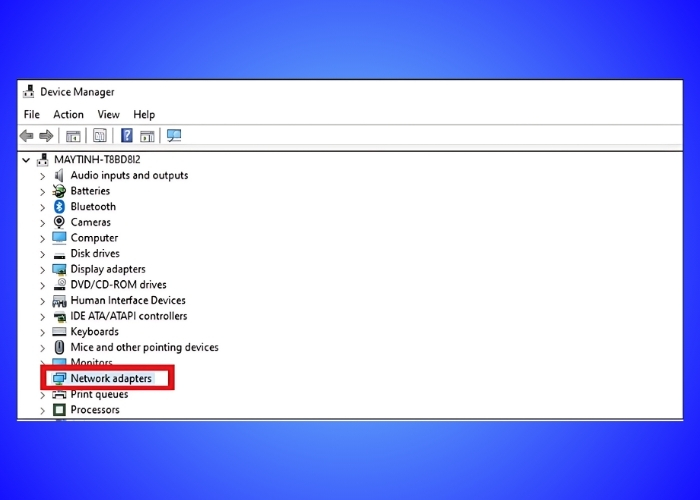The width and height of the screenshot is (700, 500).
Task: Open the File menu
Action: pyautogui.click(x=31, y=115)
